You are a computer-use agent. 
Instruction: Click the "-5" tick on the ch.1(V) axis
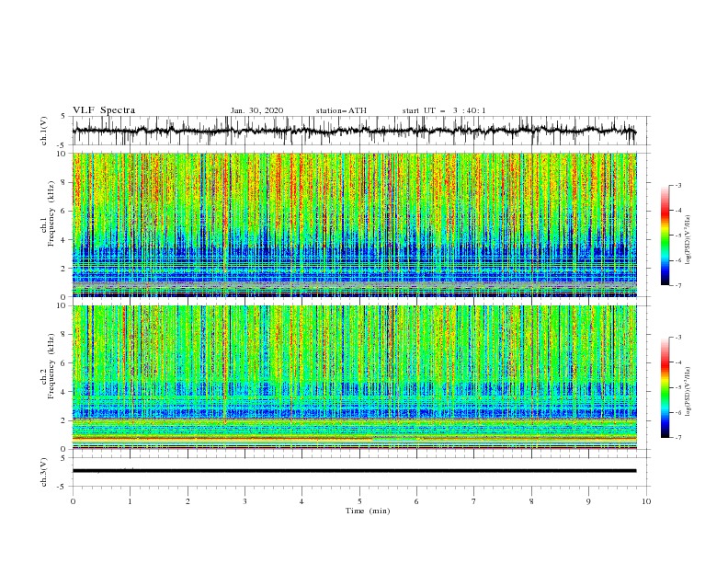click(x=63, y=145)
